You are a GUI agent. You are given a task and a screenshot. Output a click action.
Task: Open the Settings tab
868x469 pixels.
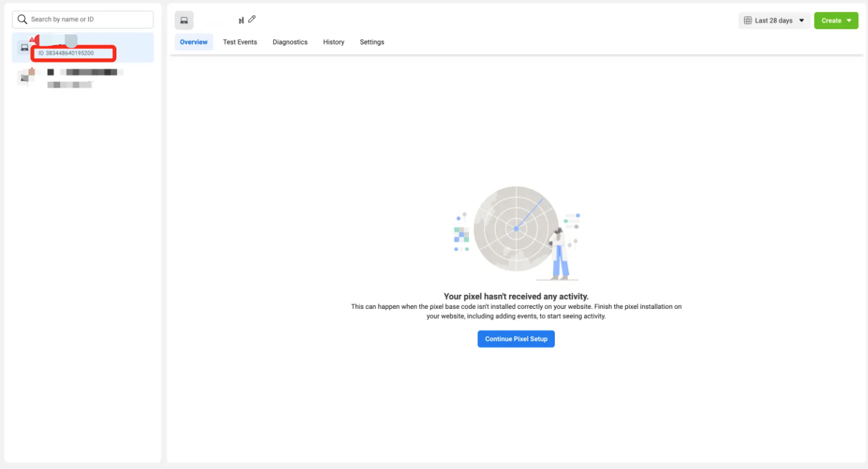pos(372,42)
